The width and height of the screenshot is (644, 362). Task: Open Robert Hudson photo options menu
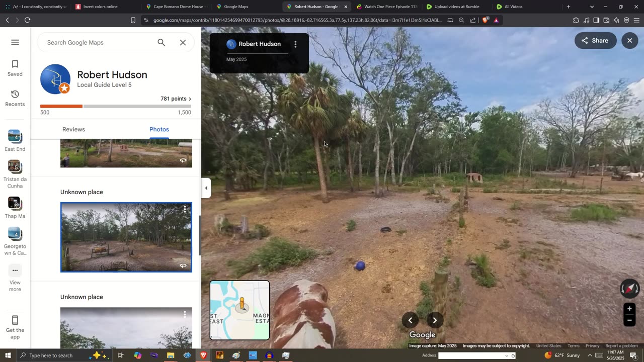pos(295,44)
